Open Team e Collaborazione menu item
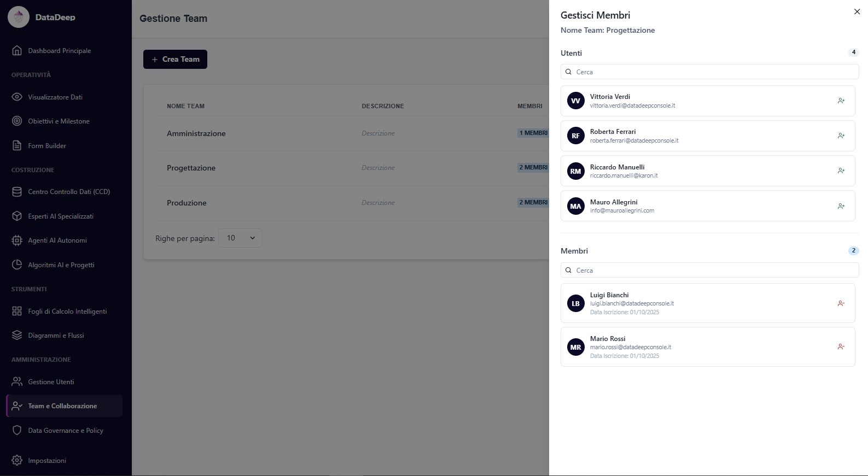 click(x=64, y=406)
